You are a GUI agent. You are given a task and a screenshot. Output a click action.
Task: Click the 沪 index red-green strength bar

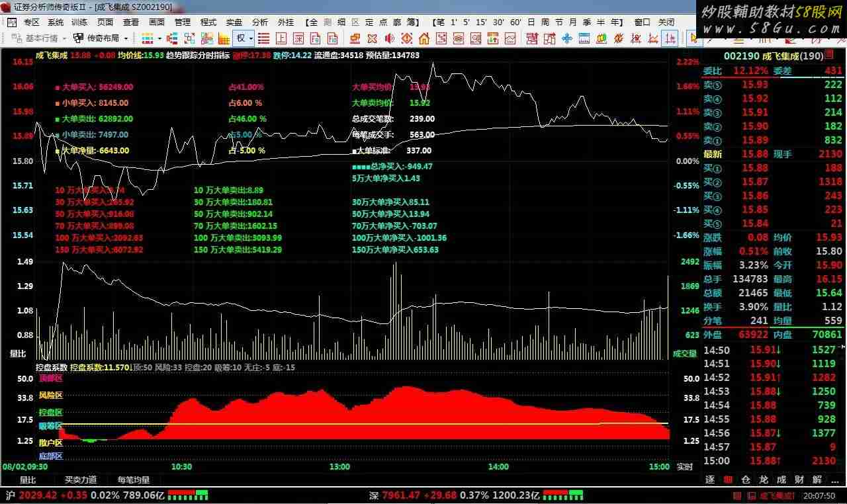188,495
